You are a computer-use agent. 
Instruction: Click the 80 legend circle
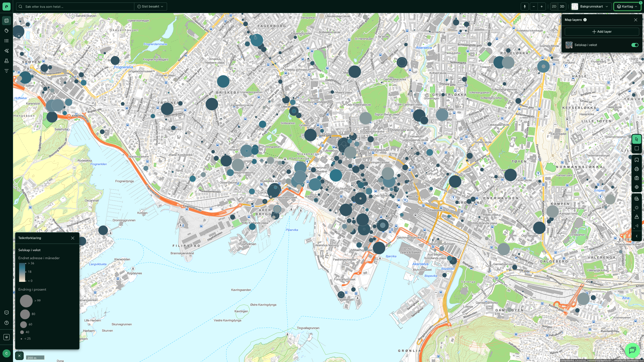25,314
